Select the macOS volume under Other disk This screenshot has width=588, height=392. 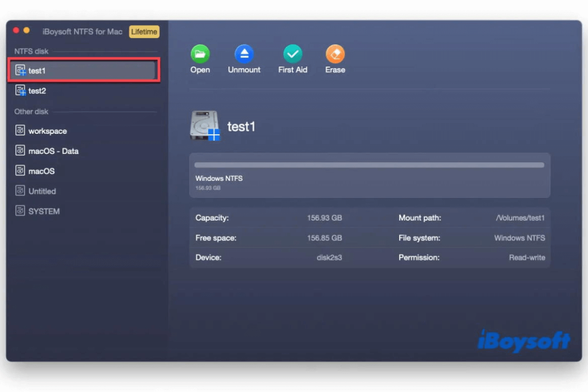41,171
